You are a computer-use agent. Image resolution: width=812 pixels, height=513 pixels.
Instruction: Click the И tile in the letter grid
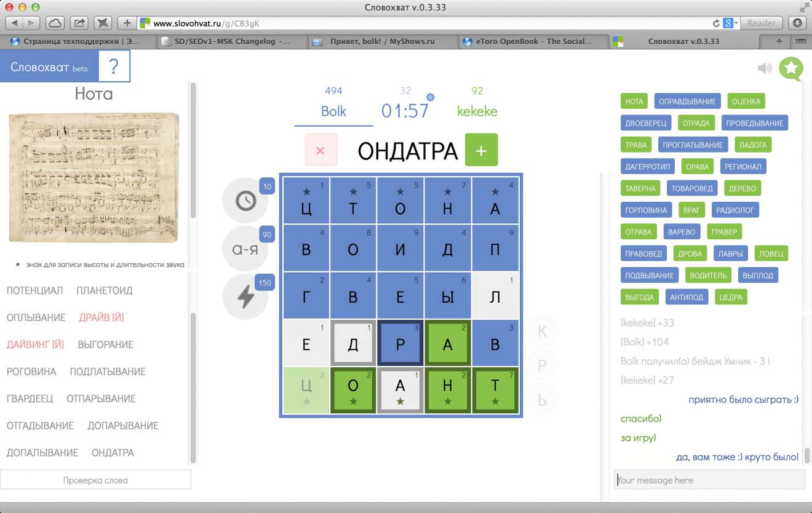point(400,249)
